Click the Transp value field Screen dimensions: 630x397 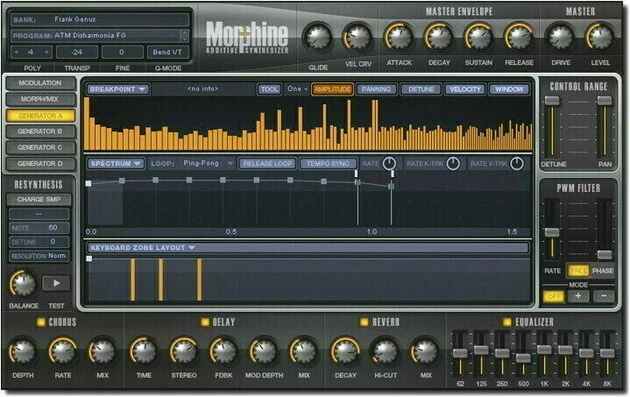pyautogui.click(x=77, y=52)
